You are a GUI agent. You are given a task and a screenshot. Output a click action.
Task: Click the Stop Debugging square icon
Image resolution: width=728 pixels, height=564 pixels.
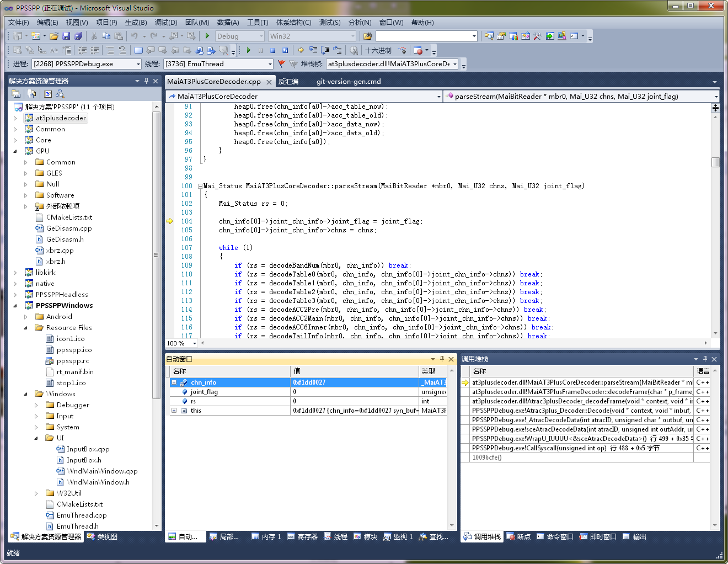[x=272, y=51]
